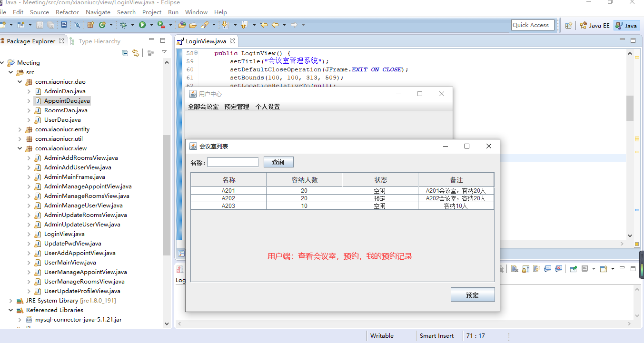Expand the com.xiaoniucr.util package

tap(20, 139)
